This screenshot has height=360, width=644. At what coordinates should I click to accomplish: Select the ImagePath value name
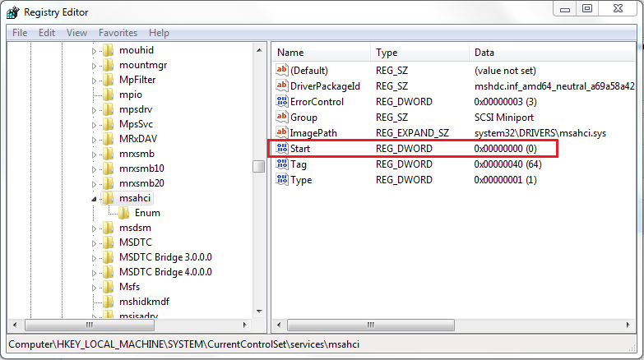coord(313,132)
